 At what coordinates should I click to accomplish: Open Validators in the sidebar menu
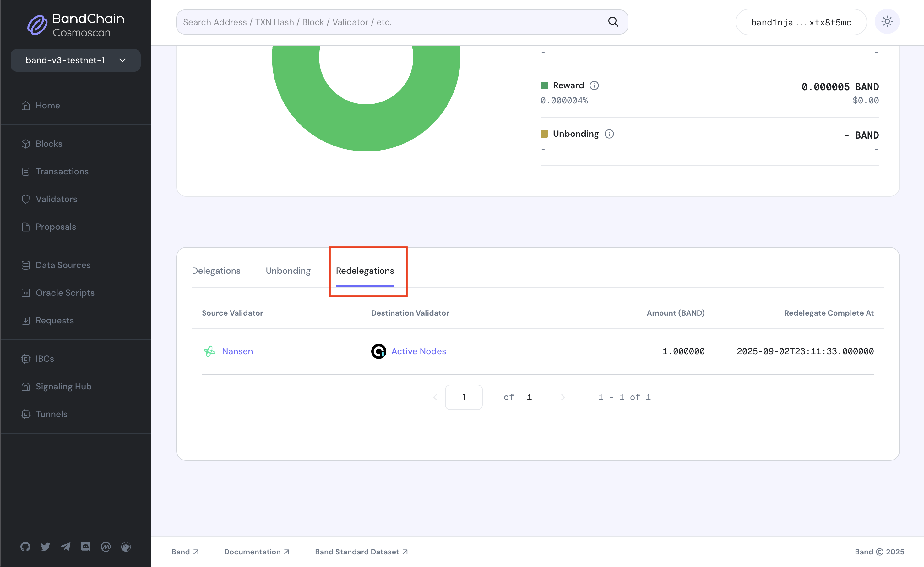[x=56, y=199]
